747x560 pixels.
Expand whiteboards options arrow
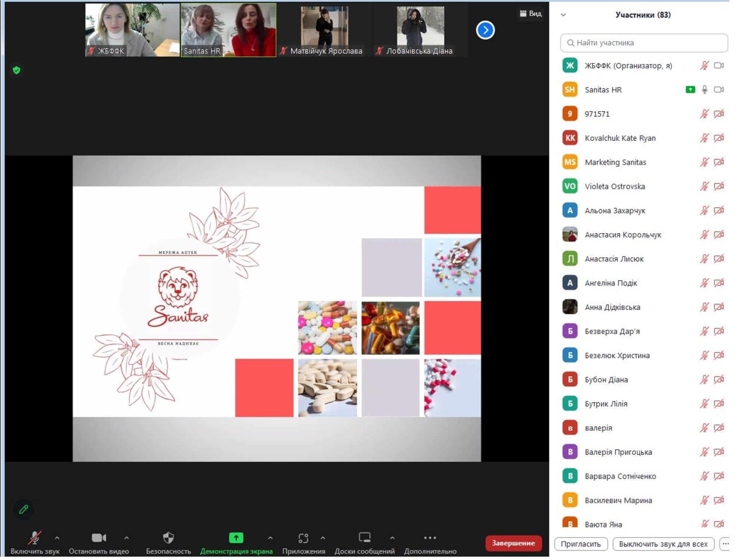pyautogui.click(x=392, y=538)
